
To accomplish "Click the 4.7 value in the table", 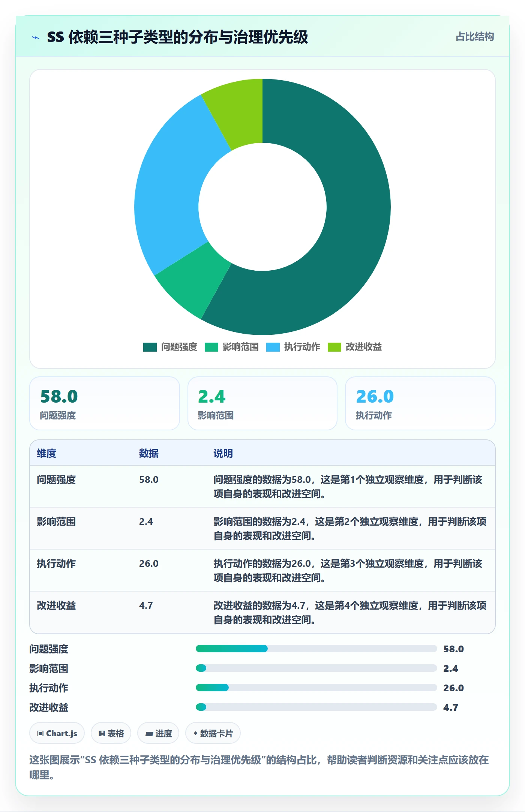I will tap(146, 605).
